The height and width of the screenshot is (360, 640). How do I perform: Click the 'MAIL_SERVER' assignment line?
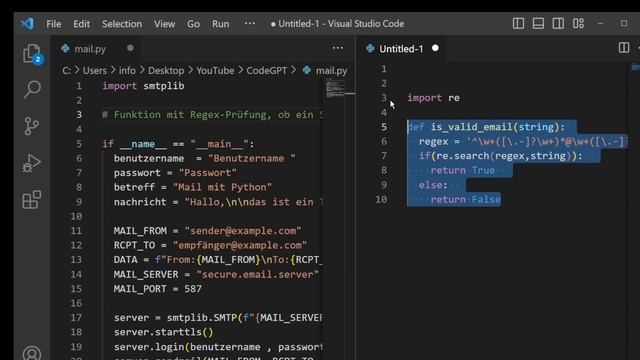pos(216,274)
